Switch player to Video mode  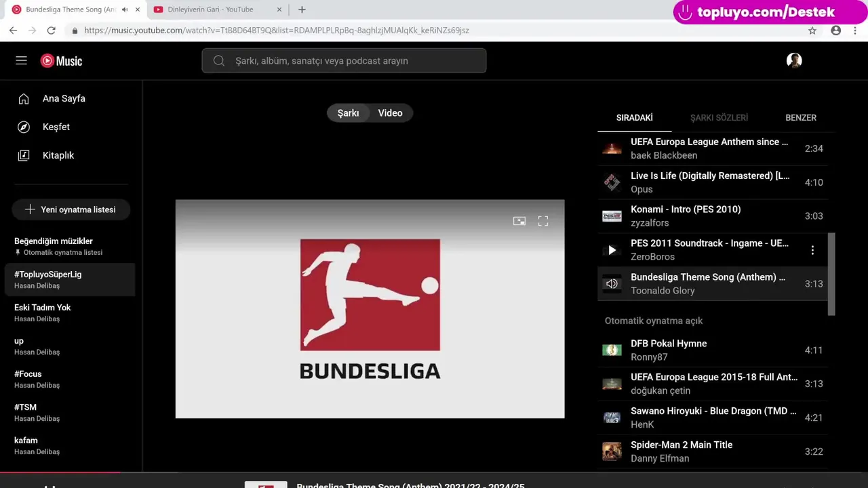tap(391, 113)
